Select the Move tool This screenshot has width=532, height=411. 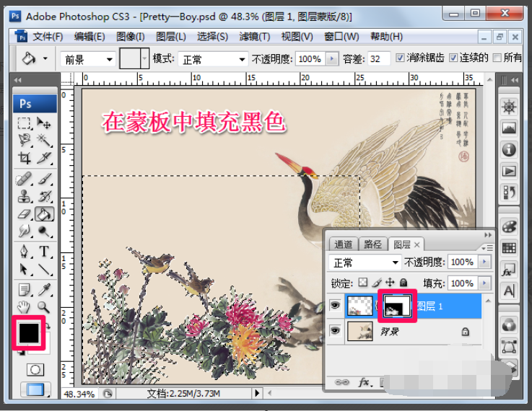click(x=44, y=123)
